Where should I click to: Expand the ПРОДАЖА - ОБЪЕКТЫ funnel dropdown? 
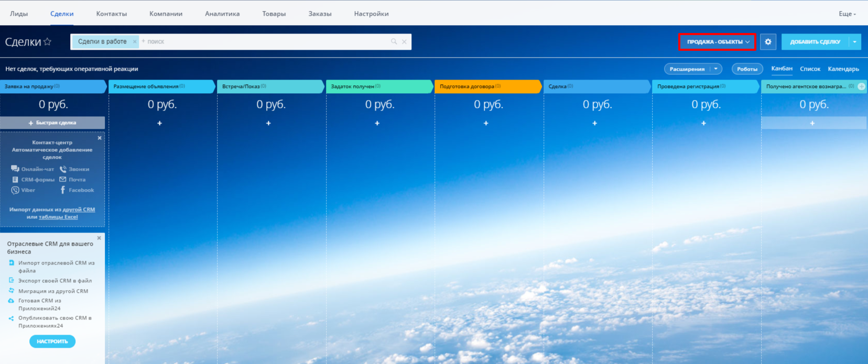point(717,42)
